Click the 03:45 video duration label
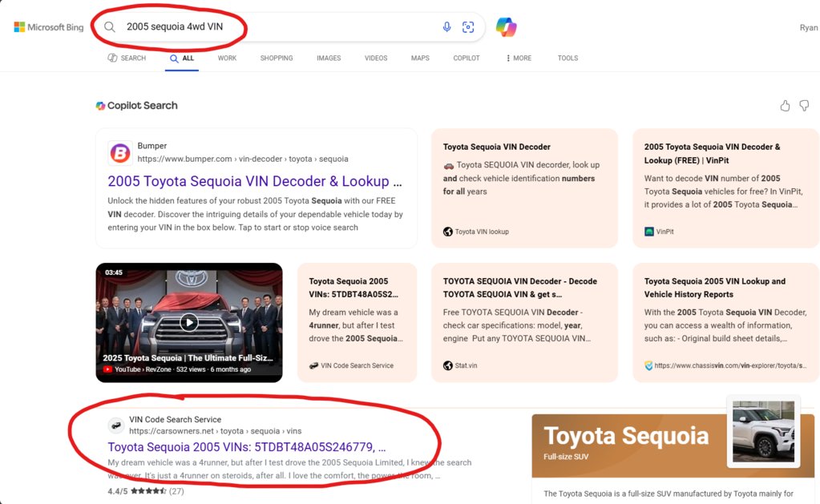820x504 pixels. click(114, 272)
